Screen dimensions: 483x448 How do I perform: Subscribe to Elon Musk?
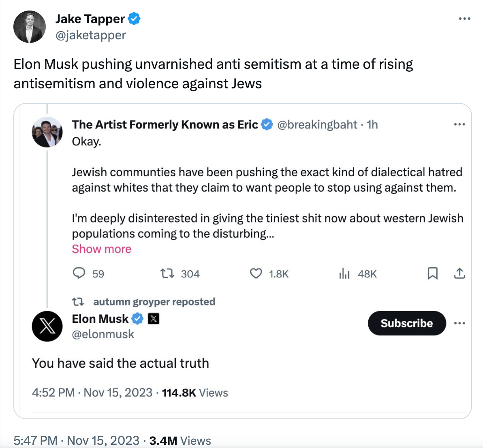406,323
